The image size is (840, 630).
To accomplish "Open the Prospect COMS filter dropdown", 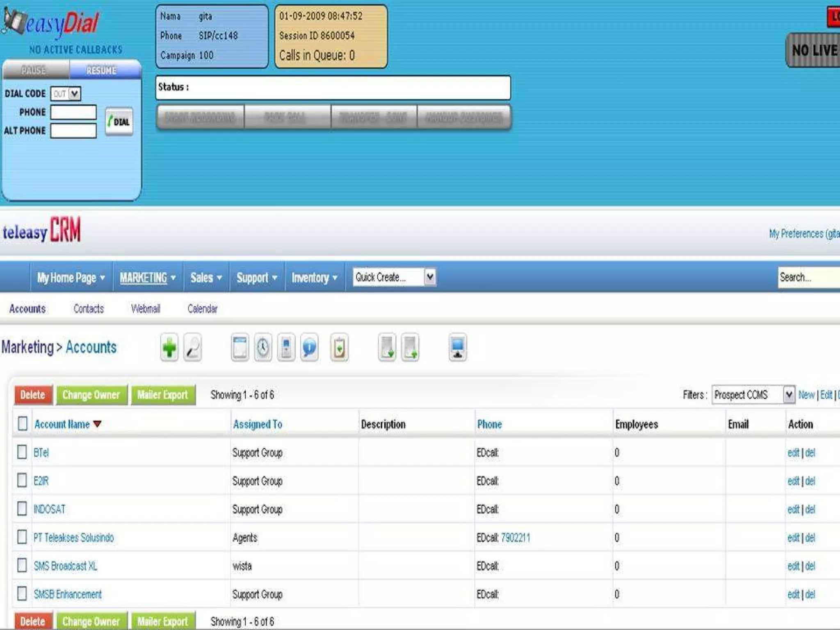I will 788,395.
